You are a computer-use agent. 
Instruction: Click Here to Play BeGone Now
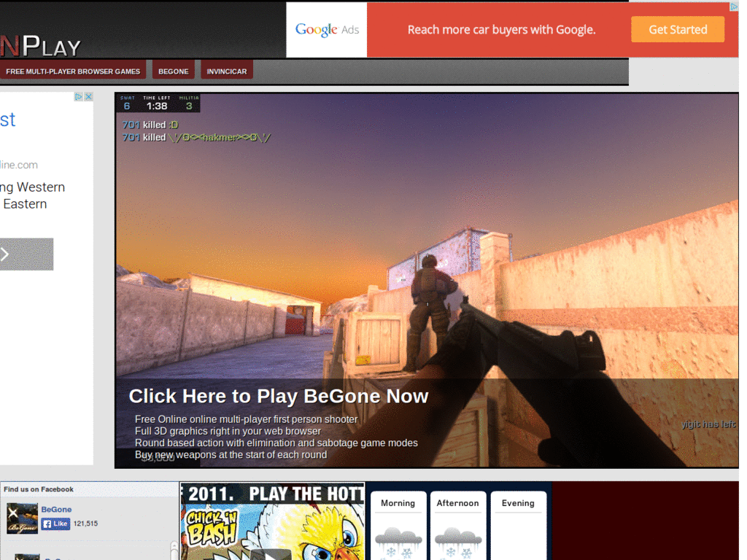(x=279, y=396)
